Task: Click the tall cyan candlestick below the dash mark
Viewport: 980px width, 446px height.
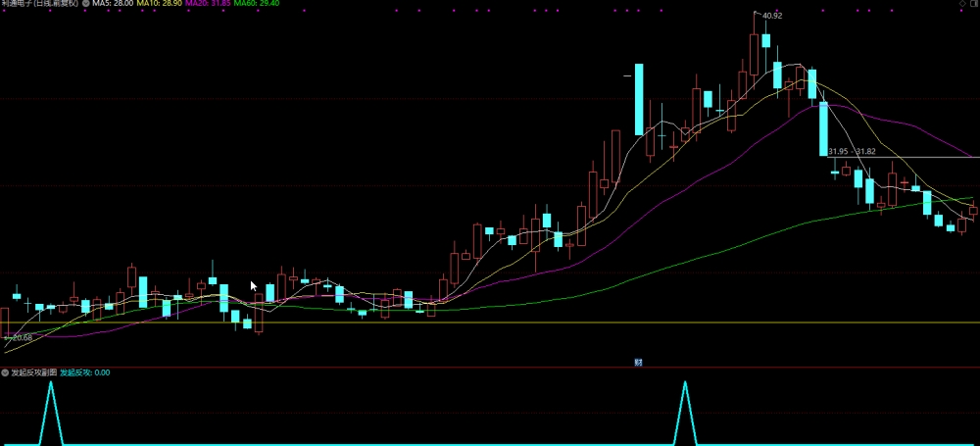Action: point(639,99)
